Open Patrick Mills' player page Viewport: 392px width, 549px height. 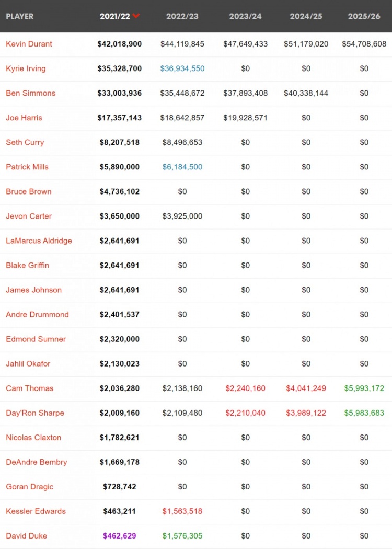click(27, 167)
